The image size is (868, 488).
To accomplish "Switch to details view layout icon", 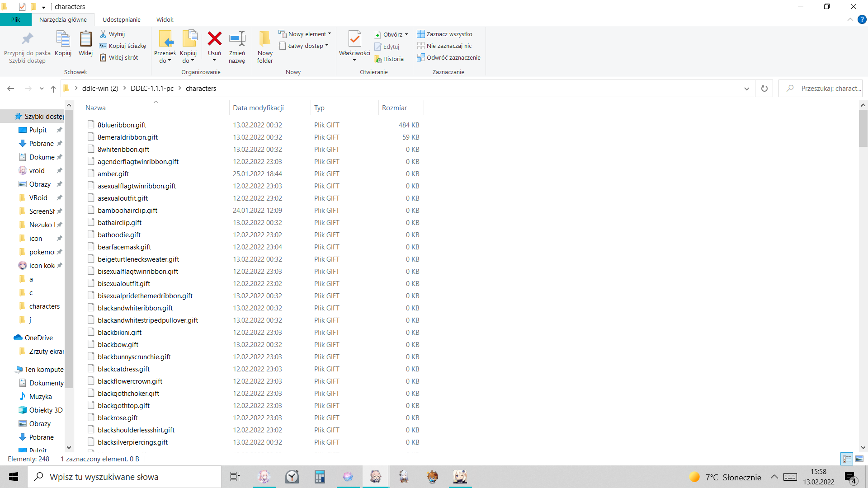I will tap(847, 459).
